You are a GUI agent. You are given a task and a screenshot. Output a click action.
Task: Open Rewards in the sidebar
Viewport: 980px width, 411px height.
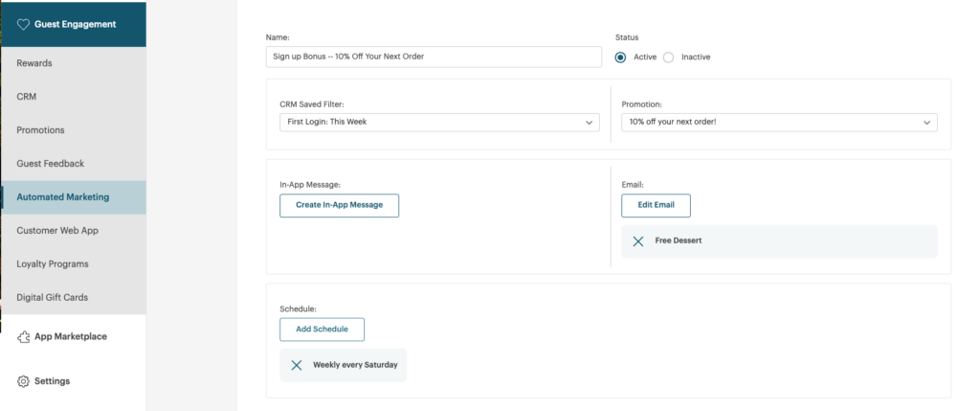[73, 63]
